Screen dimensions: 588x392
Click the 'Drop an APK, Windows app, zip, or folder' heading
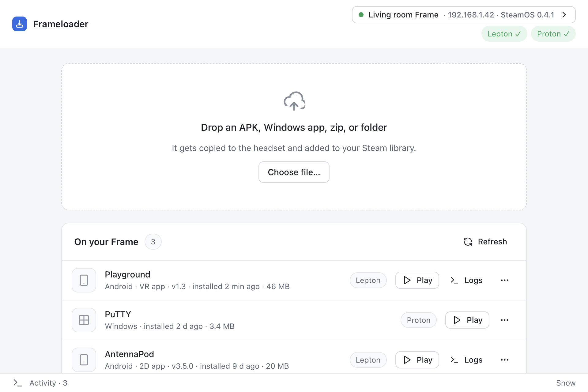(294, 127)
